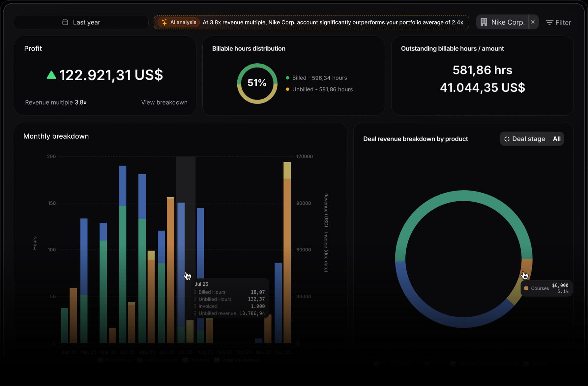Click the $6,000 value in the Courses tooltip
588x386 pixels.
[560, 285]
